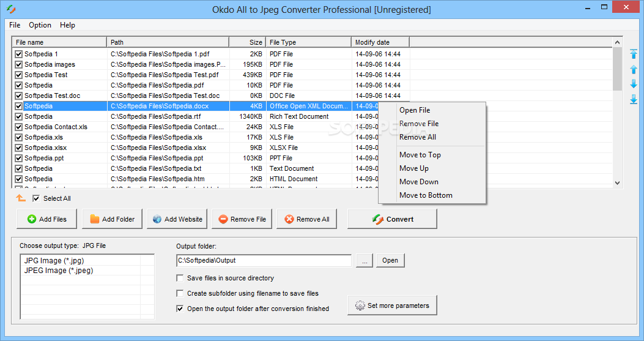
Task: Click the highlighted Softpedia.docx path
Action: (x=160, y=106)
